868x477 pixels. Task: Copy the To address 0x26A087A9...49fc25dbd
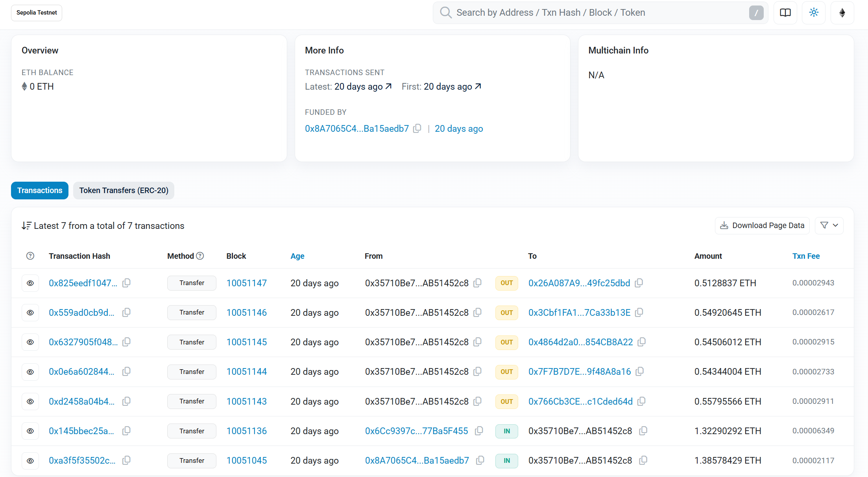click(639, 283)
